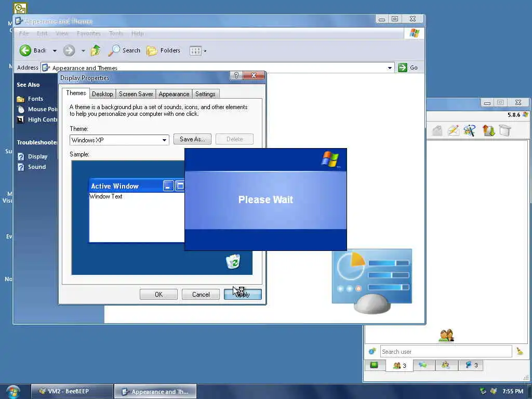Expand the Views dropdown arrow
The width and height of the screenshot is (532, 399).
pyautogui.click(x=205, y=51)
